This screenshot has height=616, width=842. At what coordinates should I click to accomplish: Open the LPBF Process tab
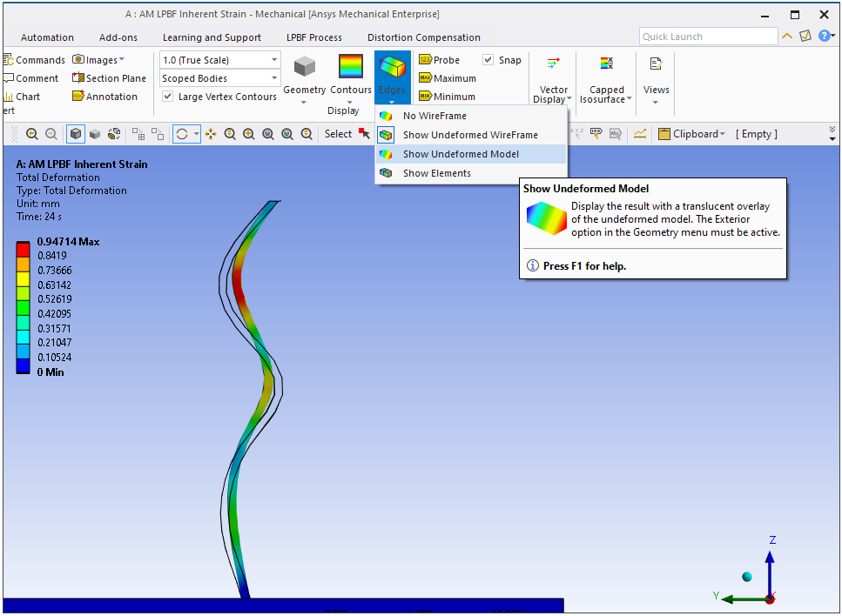point(314,37)
